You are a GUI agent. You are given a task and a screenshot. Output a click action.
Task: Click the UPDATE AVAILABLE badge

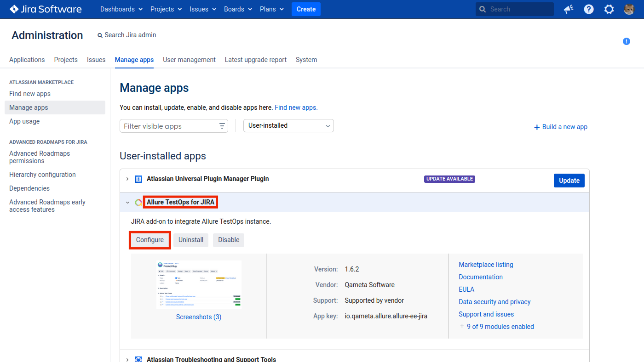point(449,179)
